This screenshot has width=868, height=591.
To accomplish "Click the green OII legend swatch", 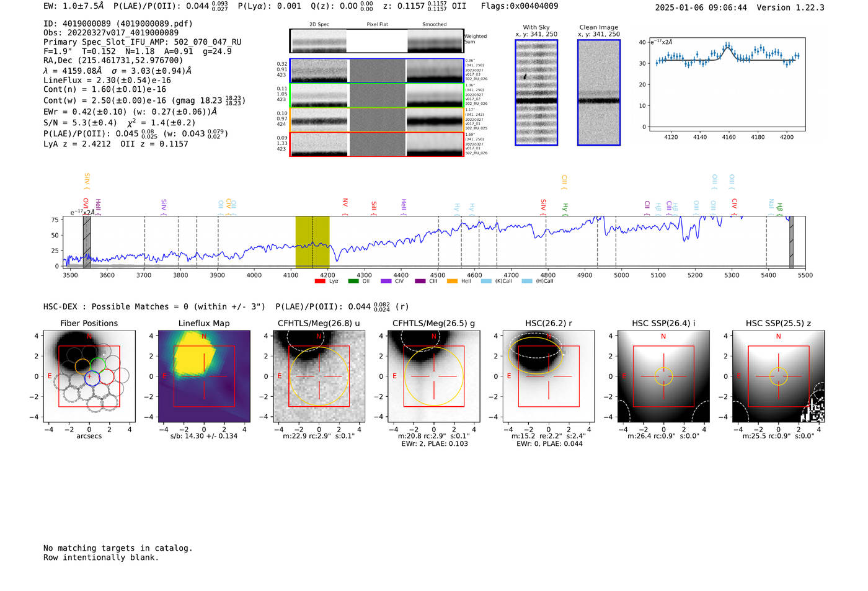I will (x=353, y=281).
